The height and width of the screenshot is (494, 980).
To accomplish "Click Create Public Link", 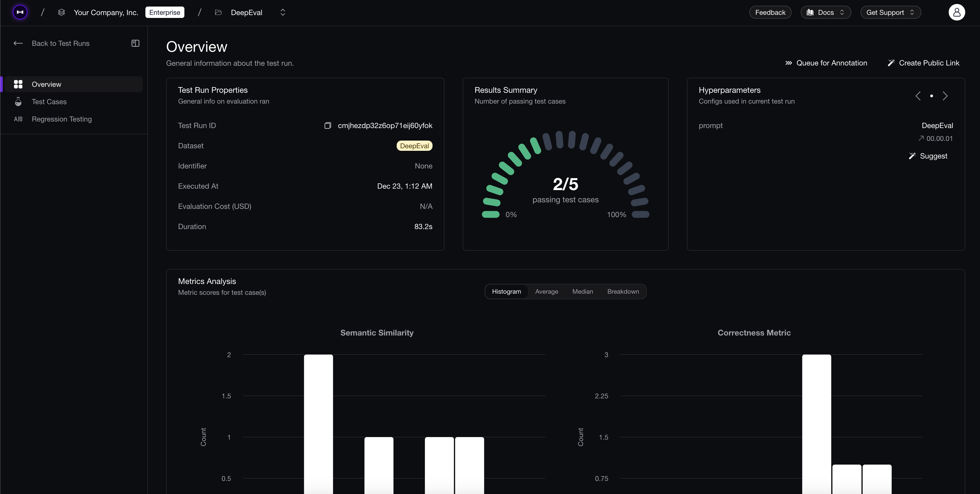I will point(924,62).
